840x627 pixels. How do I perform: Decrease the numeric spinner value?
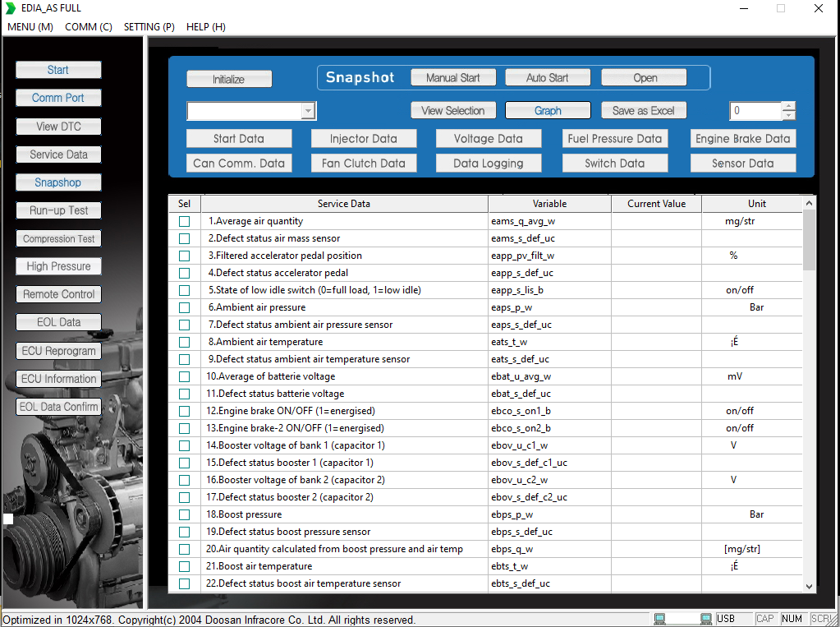pos(788,115)
